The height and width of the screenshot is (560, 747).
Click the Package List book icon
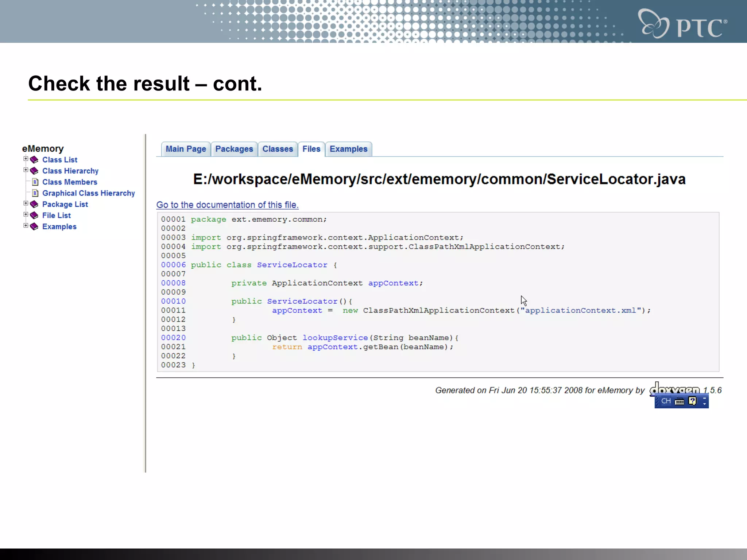coord(34,204)
